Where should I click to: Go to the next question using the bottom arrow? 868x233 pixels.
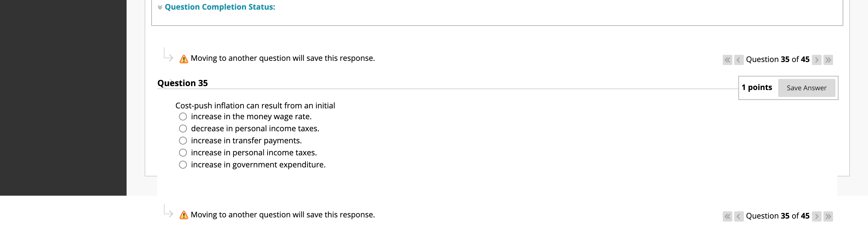[817, 216]
